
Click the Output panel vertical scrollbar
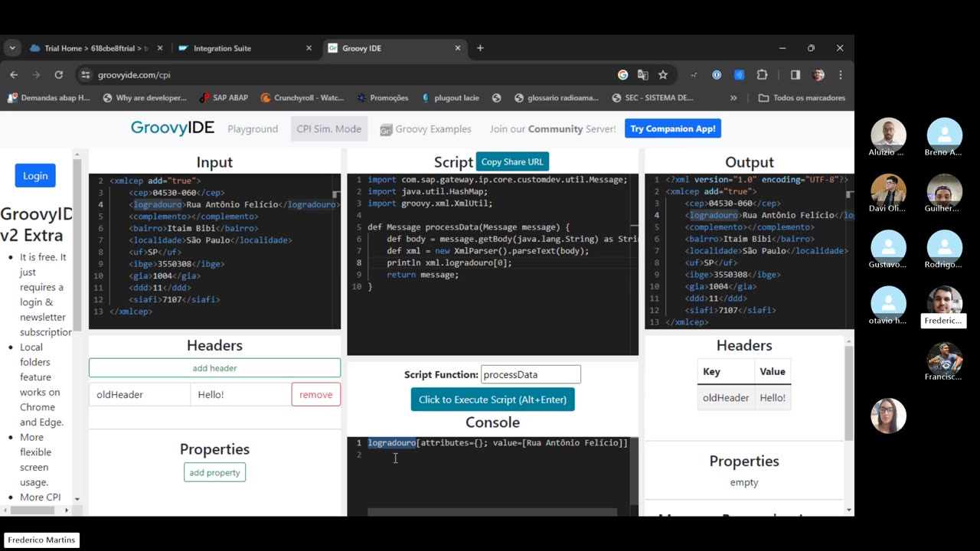pos(850,390)
